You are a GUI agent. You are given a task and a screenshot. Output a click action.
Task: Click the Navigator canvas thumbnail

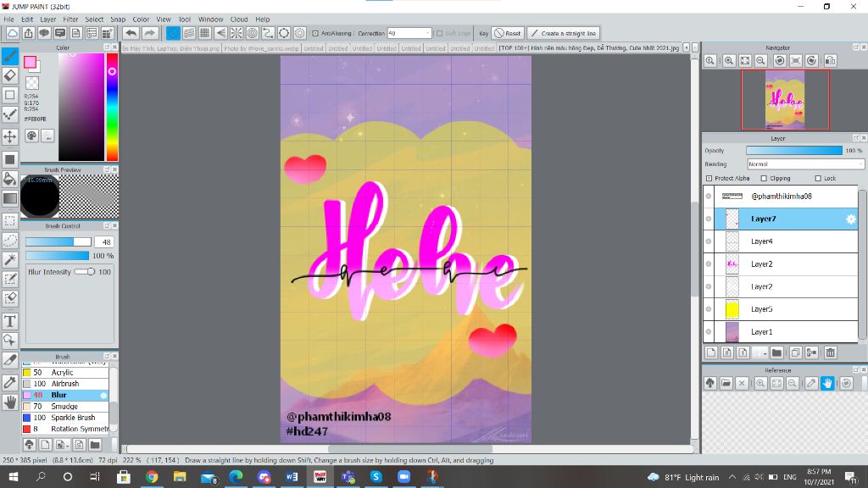click(785, 100)
